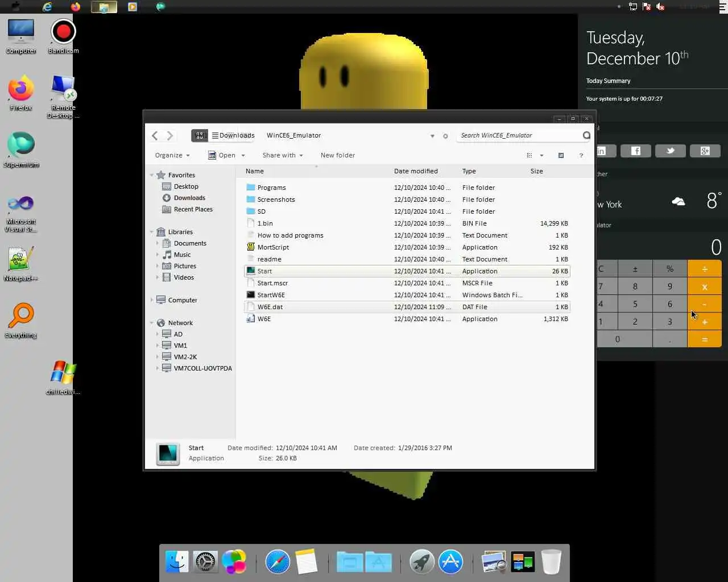The height and width of the screenshot is (582, 728).
Task: Open the dropdown arrow beside Open
Action: [243, 155]
